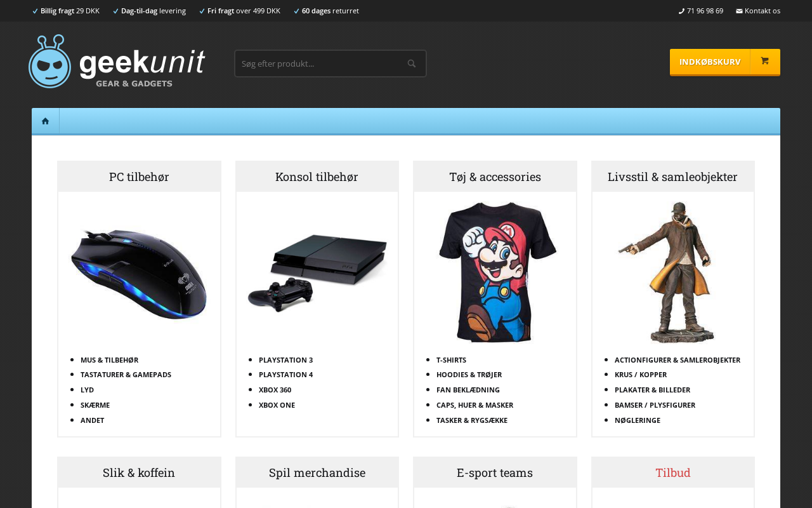Browse Fan beklædning

coord(468,390)
